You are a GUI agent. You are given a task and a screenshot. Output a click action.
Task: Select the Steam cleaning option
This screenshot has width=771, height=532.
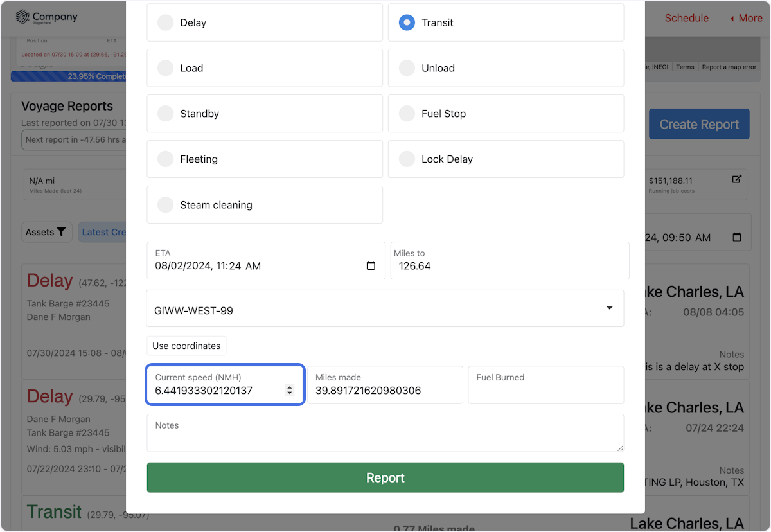165,204
